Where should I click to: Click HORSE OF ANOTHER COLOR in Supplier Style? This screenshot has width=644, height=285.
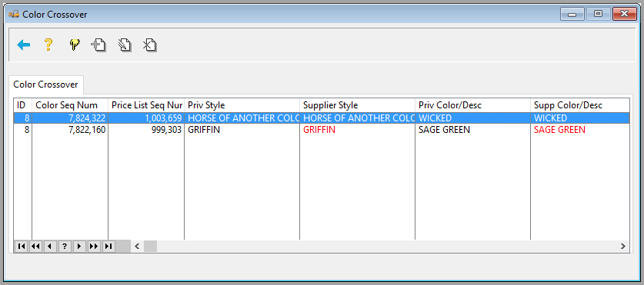pyautogui.click(x=357, y=118)
